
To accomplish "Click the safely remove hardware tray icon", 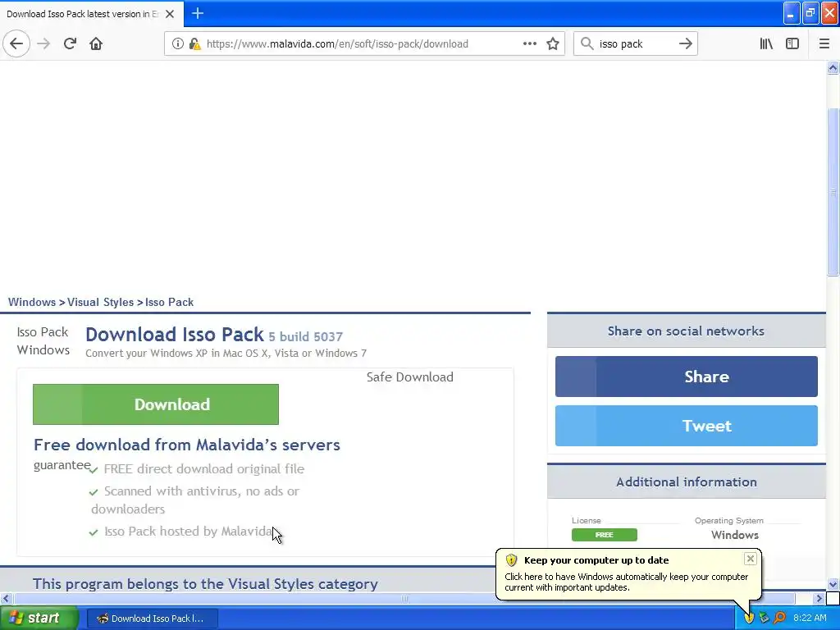I will pyautogui.click(x=764, y=618).
